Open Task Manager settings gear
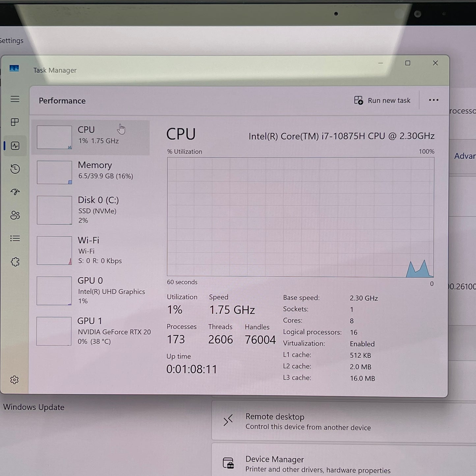This screenshot has height=476, width=476. coord(14,380)
